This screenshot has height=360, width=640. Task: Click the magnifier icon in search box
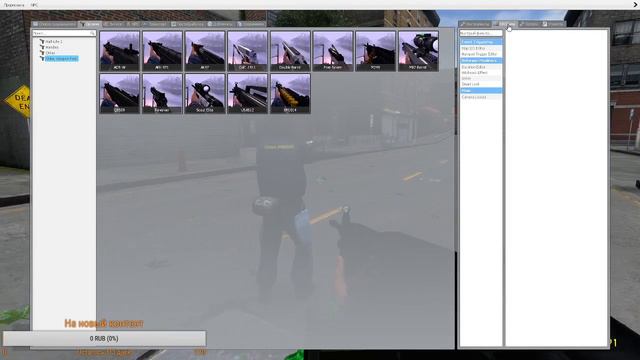pos(92,33)
